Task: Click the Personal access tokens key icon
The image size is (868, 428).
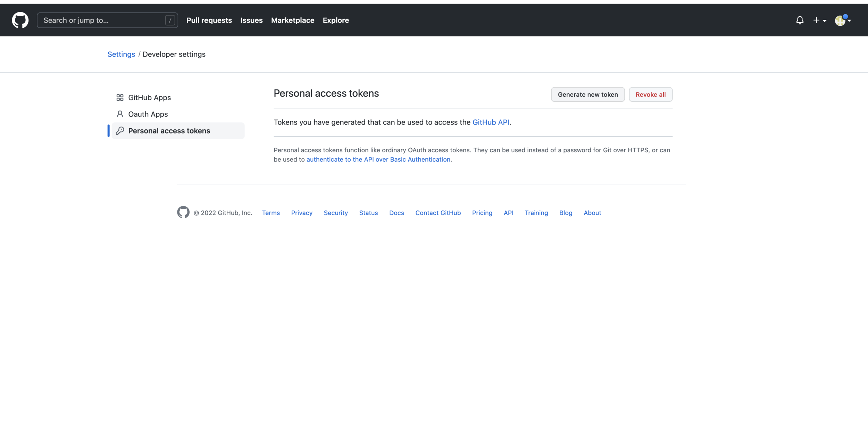Action: pos(120,131)
